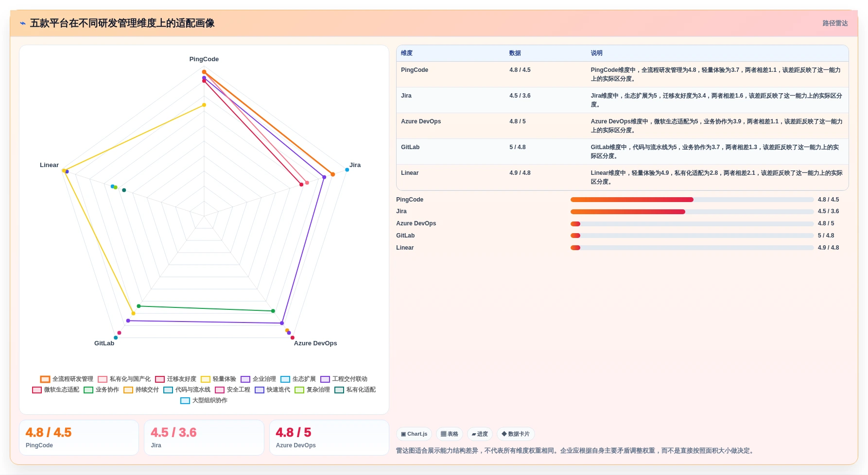The image size is (868, 475).
Task: Click the footnote starting with 雷达图适合展示能力结构差异
Action: (576, 451)
